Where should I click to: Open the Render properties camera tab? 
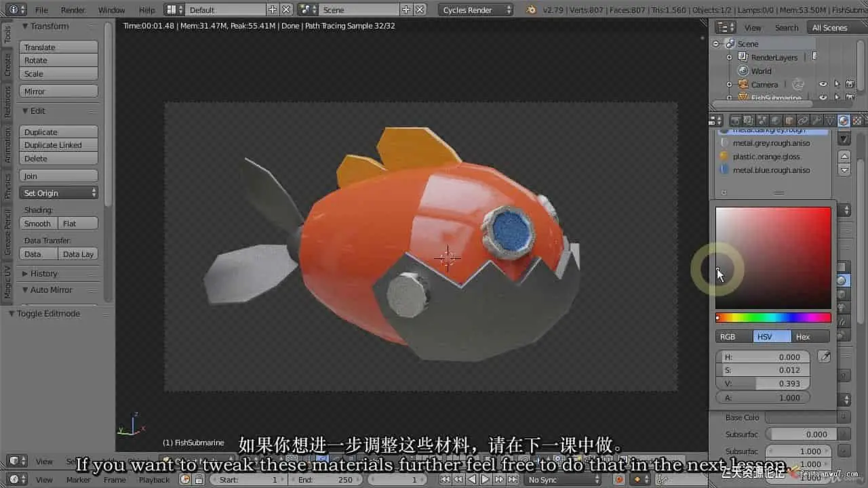click(x=736, y=121)
